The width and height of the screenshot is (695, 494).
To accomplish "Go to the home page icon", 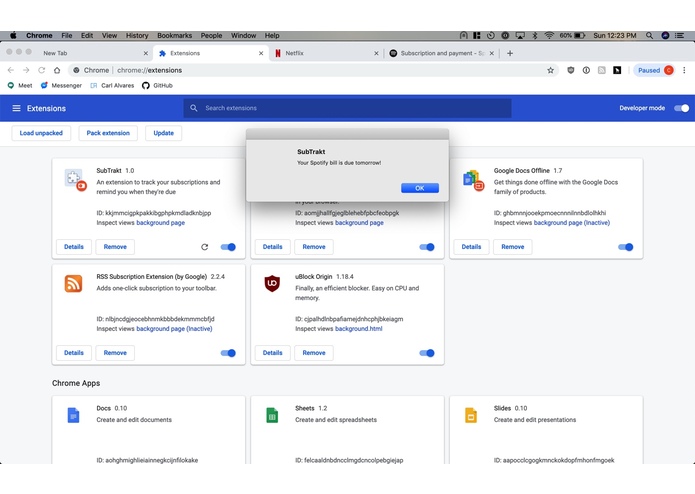I will 57,70.
